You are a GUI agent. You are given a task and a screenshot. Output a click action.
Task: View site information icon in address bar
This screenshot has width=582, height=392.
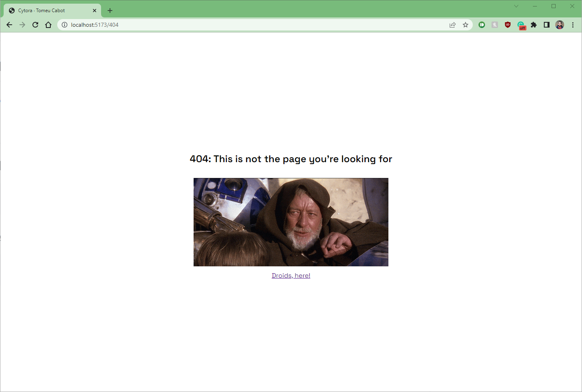coord(65,25)
